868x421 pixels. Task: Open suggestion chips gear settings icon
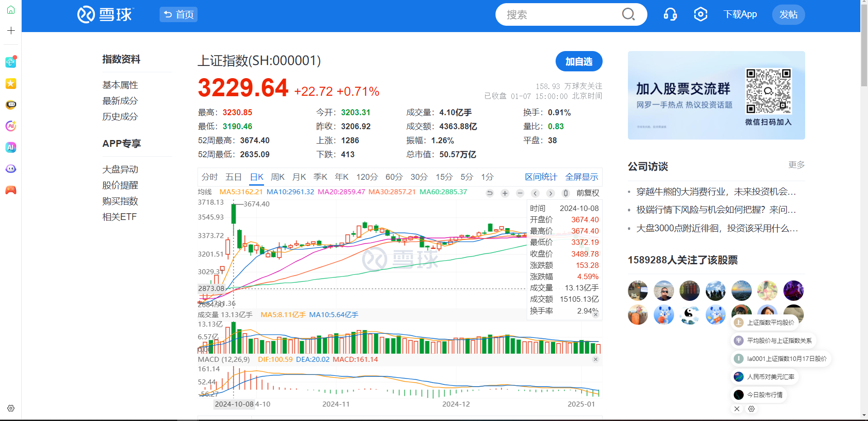[751, 409]
